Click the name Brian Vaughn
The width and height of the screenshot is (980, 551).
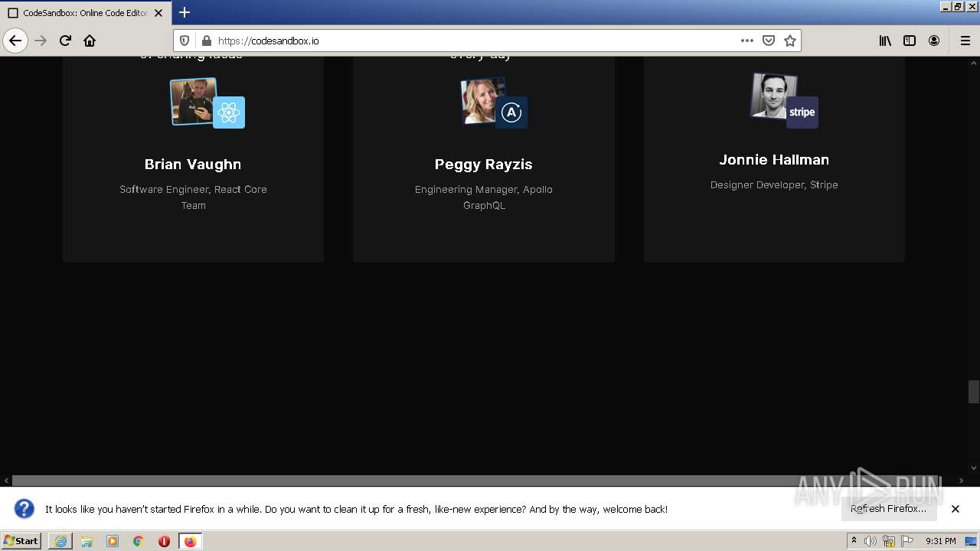pyautogui.click(x=193, y=165)
